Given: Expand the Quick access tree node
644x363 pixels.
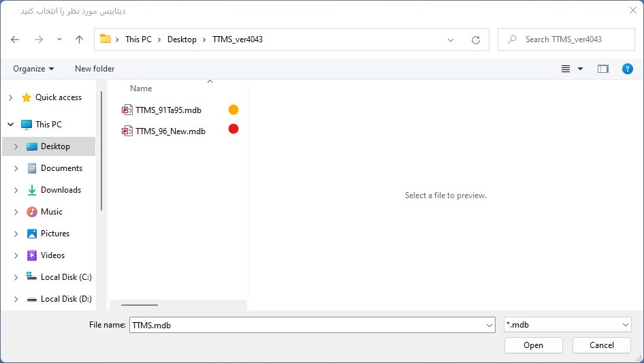Looking at the screenshot, I should (x=10, y=97).
